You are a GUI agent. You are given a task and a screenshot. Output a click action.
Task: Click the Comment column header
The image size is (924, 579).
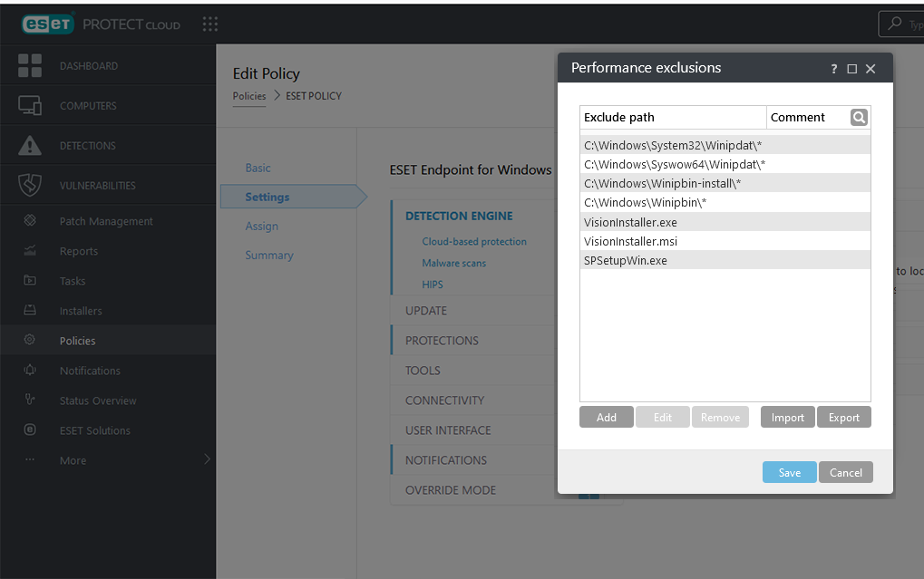coord(797,117)
